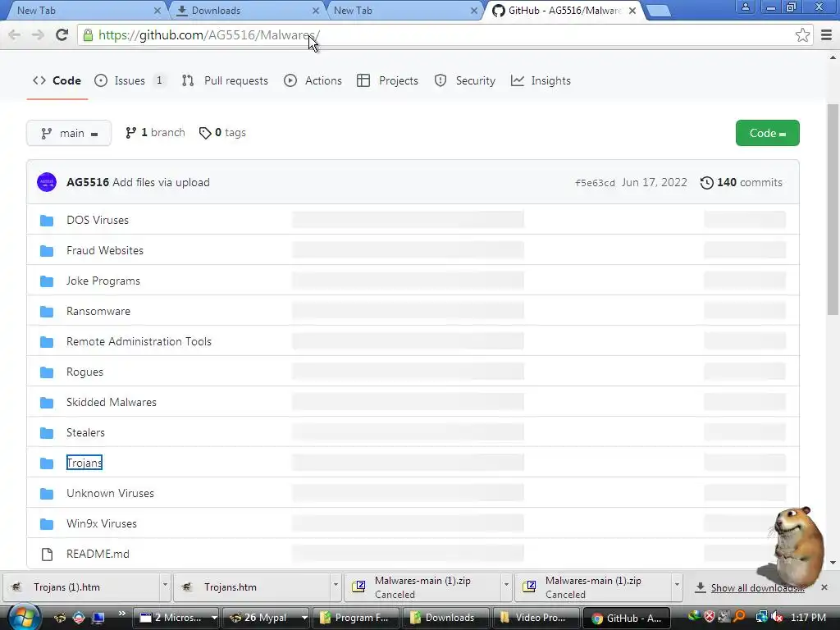Open the Rogues folder
This screenshot has height=630, width=840.
pyautogui.click(x=84, y=372)
